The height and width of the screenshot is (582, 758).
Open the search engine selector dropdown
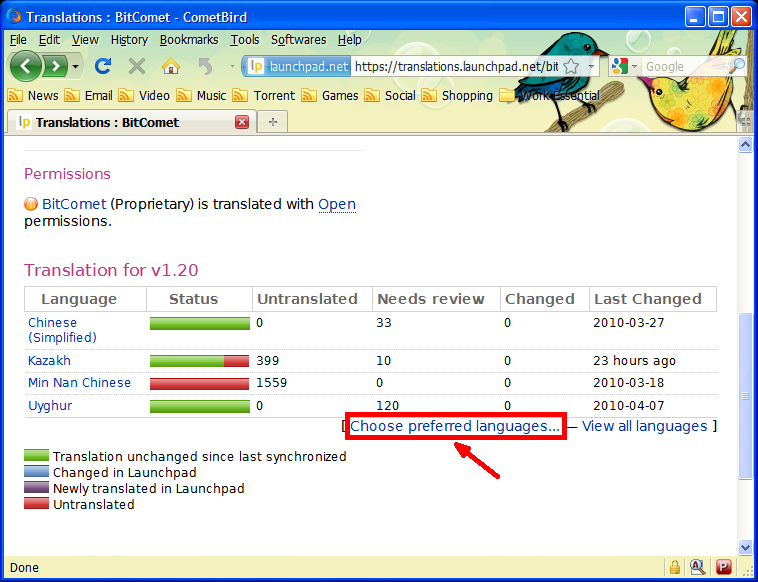click(627, 66)
